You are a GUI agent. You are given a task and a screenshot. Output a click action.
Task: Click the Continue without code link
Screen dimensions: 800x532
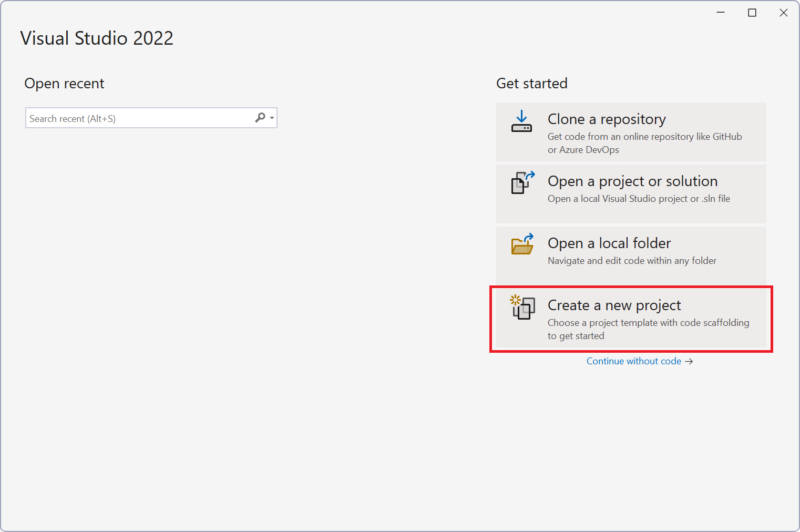[633, 361]
